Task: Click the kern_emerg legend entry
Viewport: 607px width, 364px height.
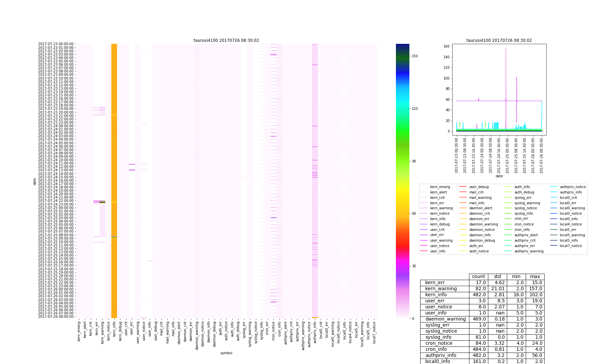Action: click(x=440, y=187)
